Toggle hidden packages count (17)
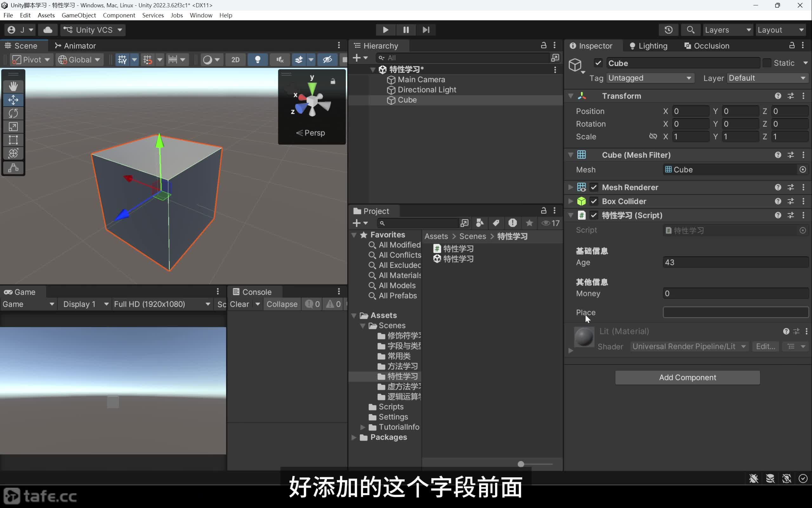 click(550, 223)
